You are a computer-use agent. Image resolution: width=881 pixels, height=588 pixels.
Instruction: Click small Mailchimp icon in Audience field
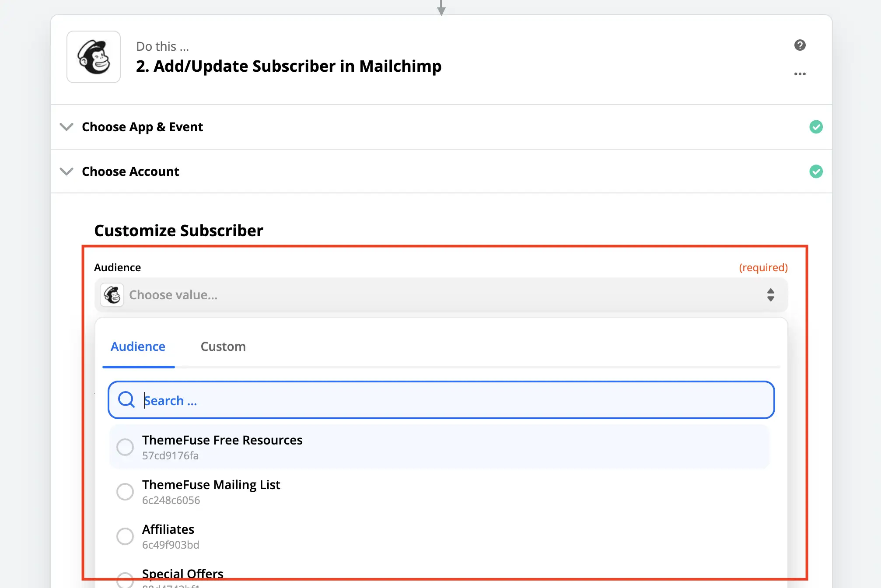(112, 295)
